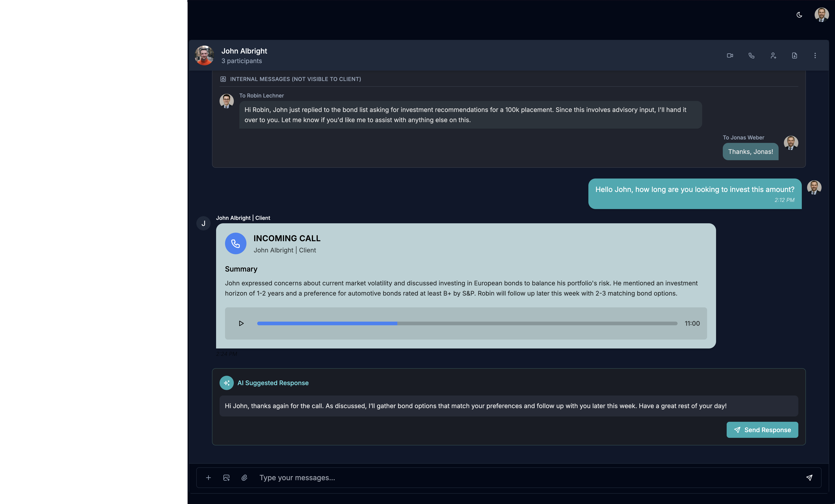Open John Albright's profile photo in header
Viewport: 835px width, 504px height.
pyautogui.click(x=204, y=56)
